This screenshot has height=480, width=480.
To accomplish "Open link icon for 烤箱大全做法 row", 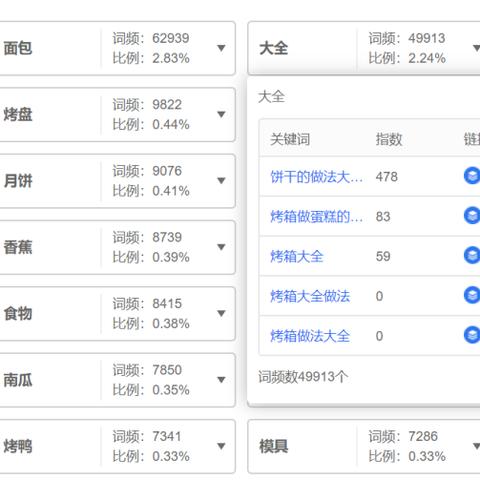I will pos(472,295).
